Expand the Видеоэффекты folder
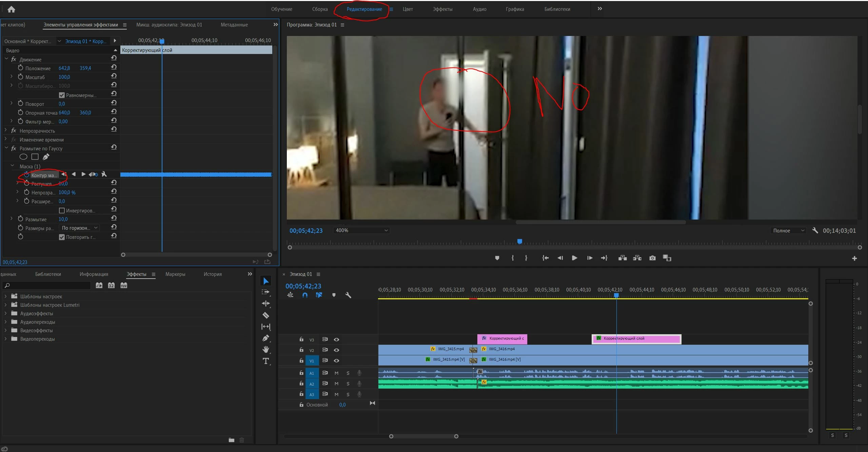The image size is (868, 452). point(5,330)
